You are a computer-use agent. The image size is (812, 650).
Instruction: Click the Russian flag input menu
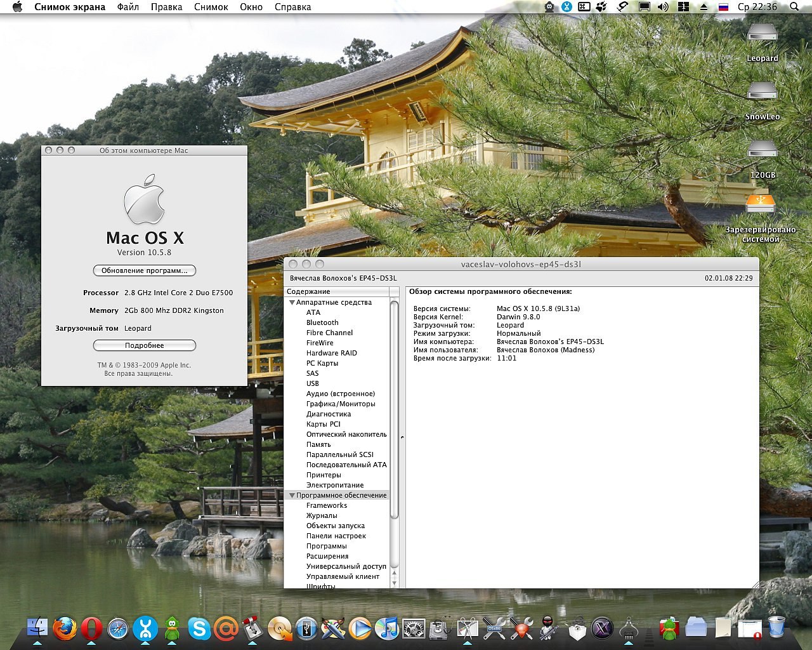click(723, 7)
